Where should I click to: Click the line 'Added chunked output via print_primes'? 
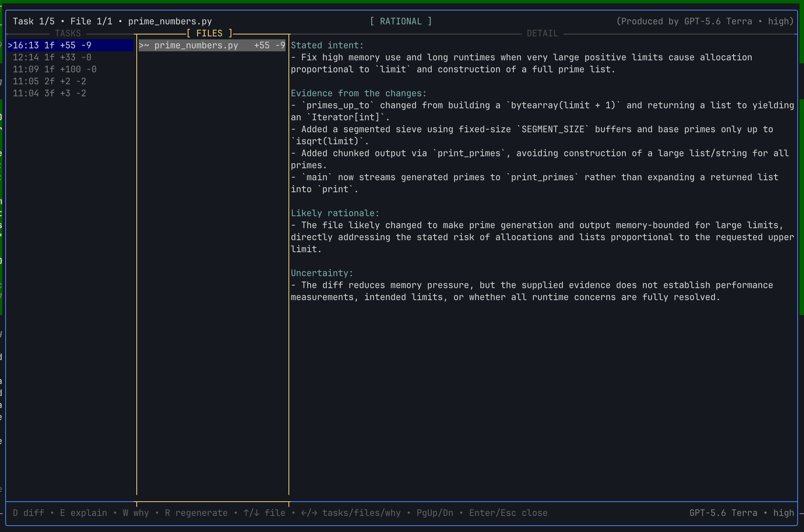tap(540, 153)
